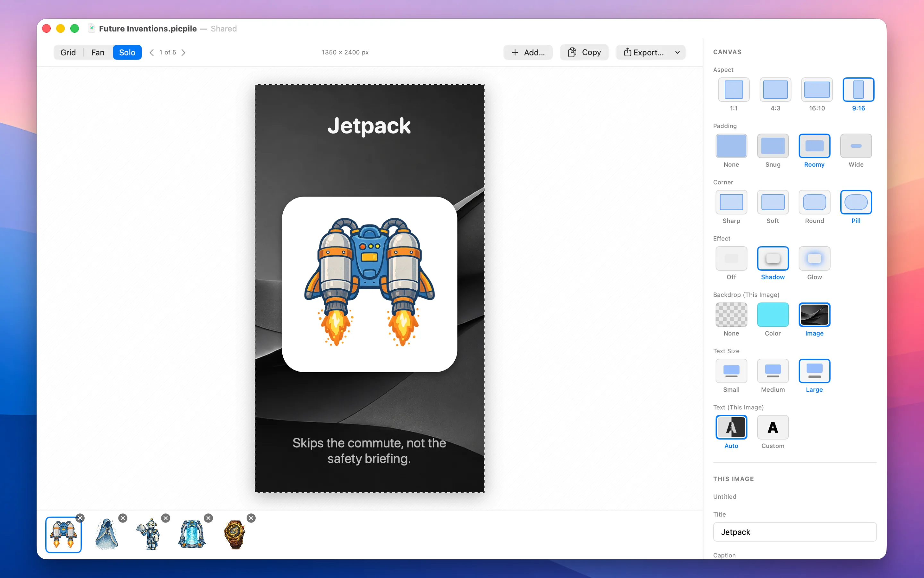Pick the 16:10 aspect ratio icon
Screen dimensions: 924x578
tap(817, 90)
